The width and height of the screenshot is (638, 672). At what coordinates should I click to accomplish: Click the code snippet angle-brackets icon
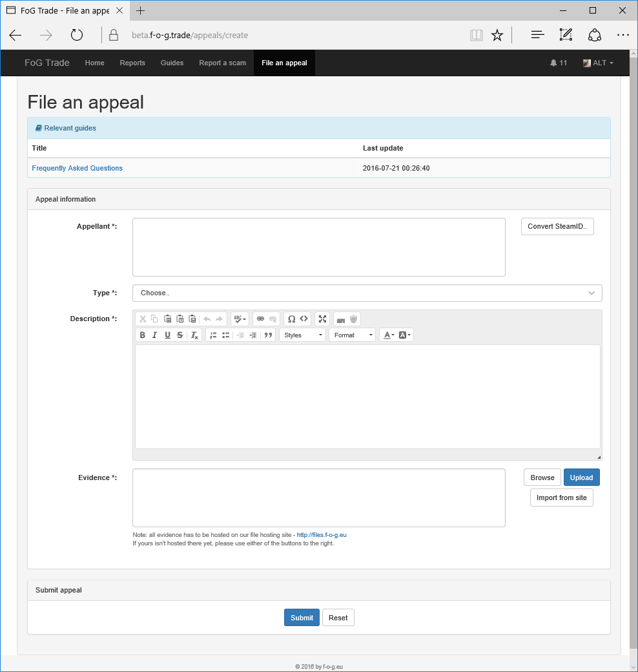click(x=304, y=319)
